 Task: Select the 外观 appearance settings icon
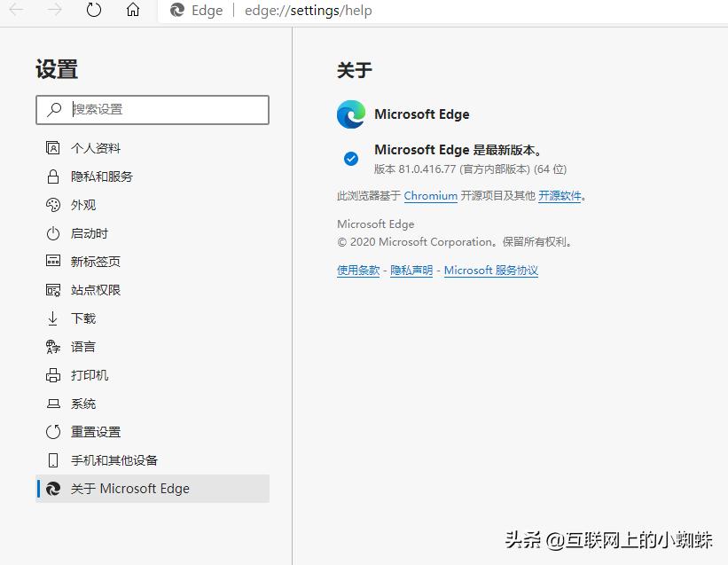tap(53, 204)
